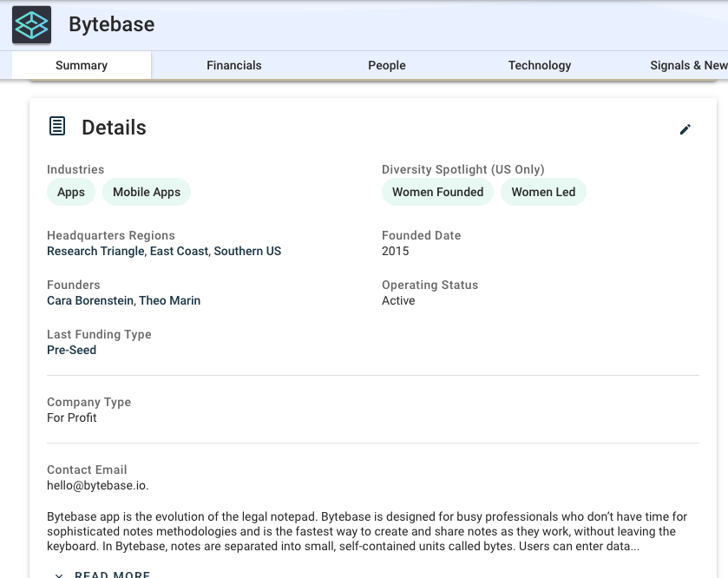Click the Bytebase company name heading
This screenshot has height=578, width=728.
(111, 24)
